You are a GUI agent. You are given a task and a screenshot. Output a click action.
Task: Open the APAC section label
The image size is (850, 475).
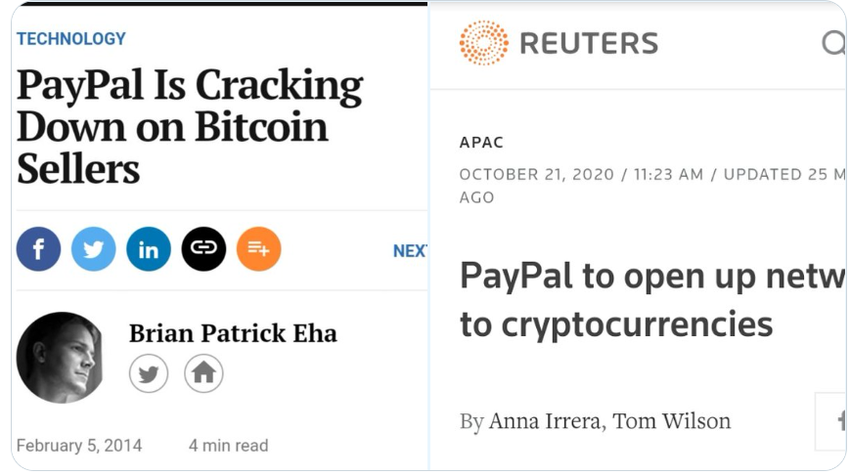pos(481,143)
